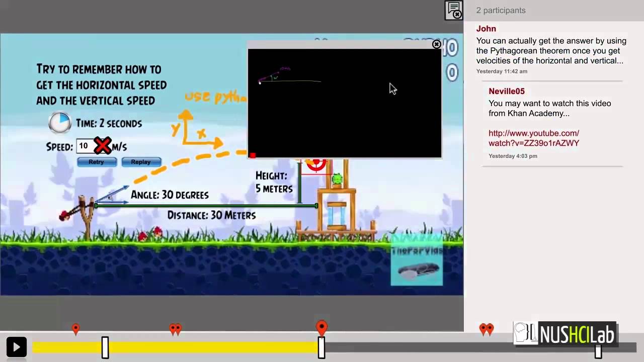Toggle the comments panel icon above the video
This screenshot has width=644, height=362.
point(454,10)
